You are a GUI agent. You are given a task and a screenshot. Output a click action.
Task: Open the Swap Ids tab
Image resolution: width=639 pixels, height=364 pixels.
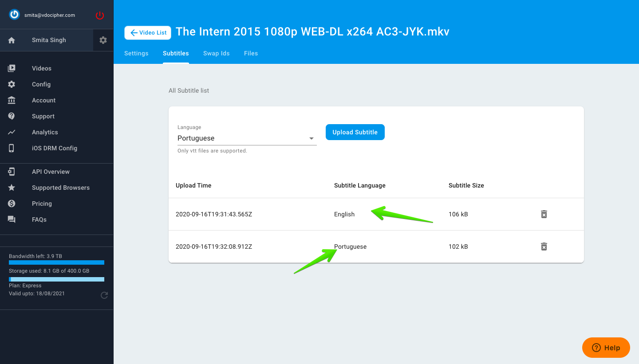tap(217, 53)
